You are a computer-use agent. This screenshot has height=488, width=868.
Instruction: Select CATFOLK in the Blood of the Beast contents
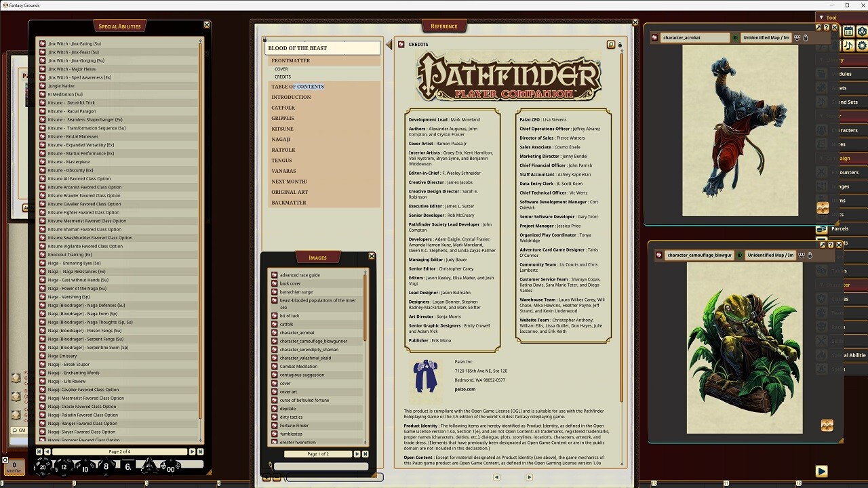pyautogui.click(x=283, y=107)
